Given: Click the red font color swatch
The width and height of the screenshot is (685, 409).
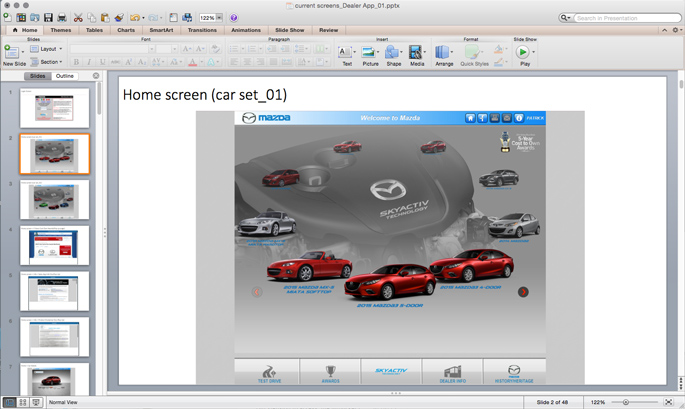Looking at the screenshot, I should 193,62.
